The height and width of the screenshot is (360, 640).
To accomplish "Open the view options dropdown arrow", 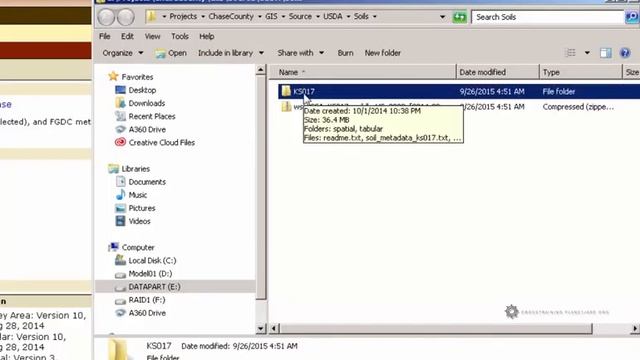I will [x=587, y=53].
